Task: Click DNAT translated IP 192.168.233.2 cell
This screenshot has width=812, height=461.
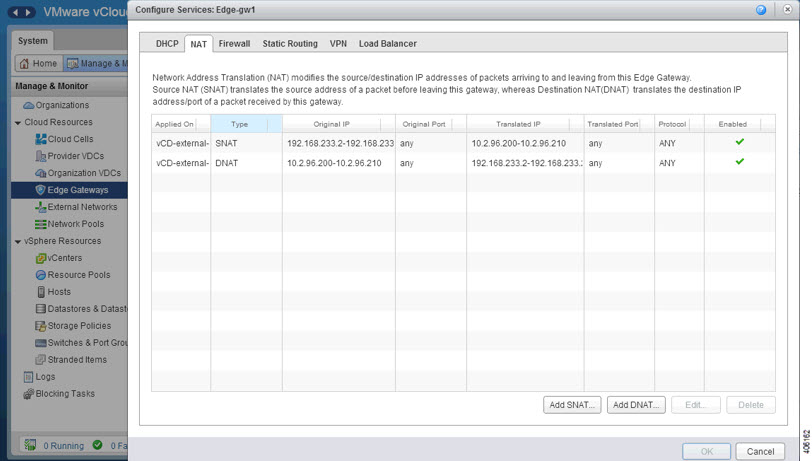Action: pos(525,163)
